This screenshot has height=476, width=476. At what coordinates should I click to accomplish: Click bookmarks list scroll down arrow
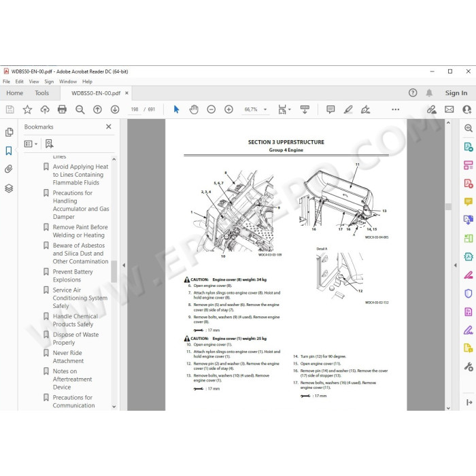(x=114, y=407)
